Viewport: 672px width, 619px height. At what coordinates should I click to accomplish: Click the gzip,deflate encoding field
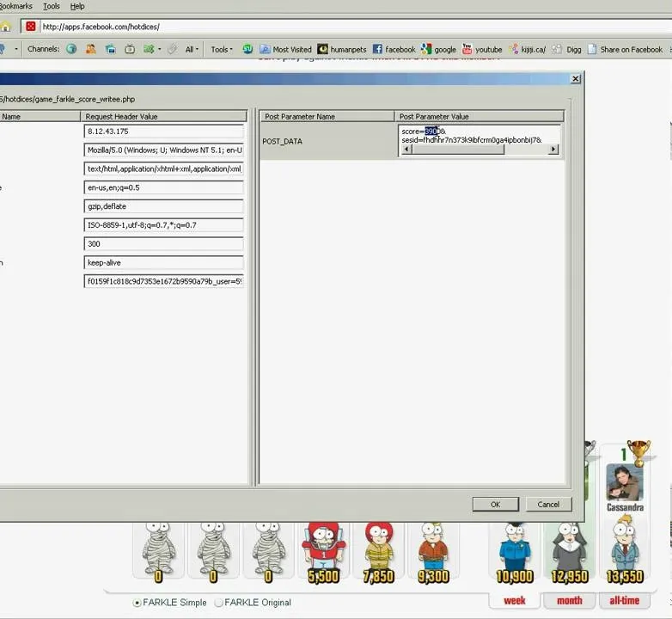[164, 206]
